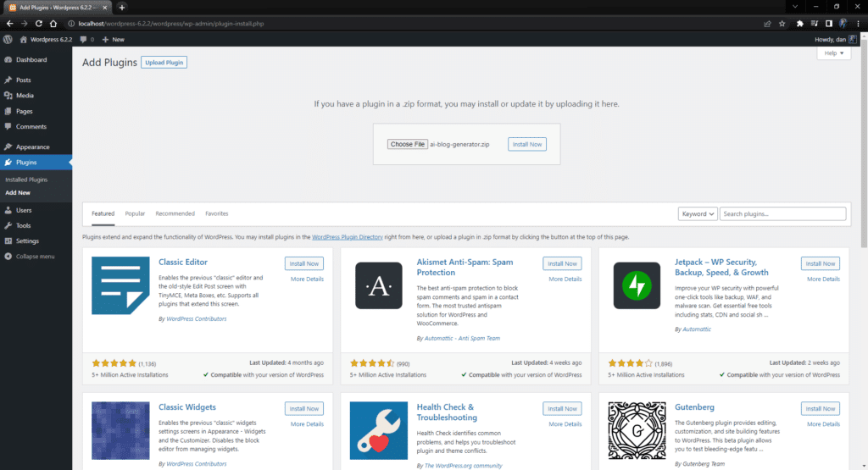
Task: Reload the page with refresh icon
Action: click(x=39, y=24)
